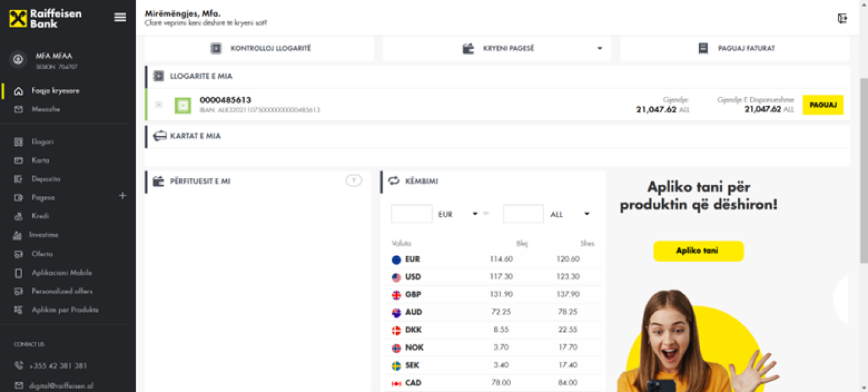
Task: Click the digital@raiffeisen.al email link
Action: [61, 386]
